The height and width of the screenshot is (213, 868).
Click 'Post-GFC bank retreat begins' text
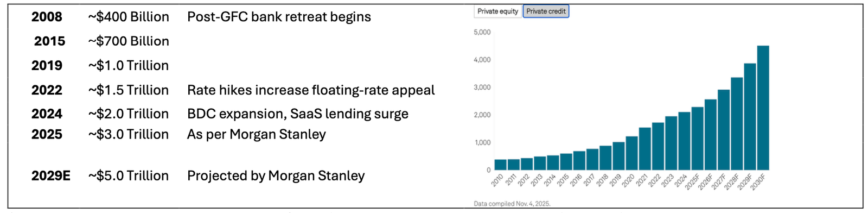click(279, 17)
